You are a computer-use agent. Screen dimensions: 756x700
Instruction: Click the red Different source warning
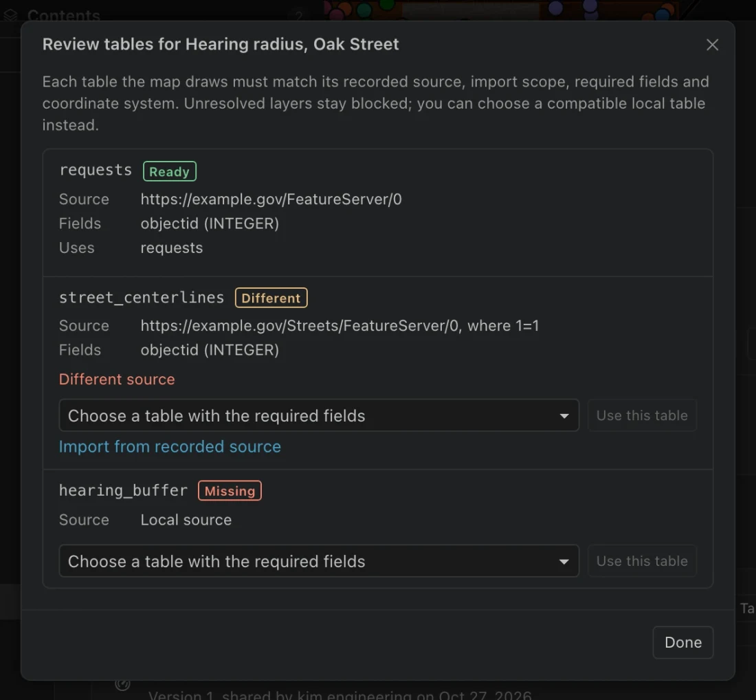117,379
